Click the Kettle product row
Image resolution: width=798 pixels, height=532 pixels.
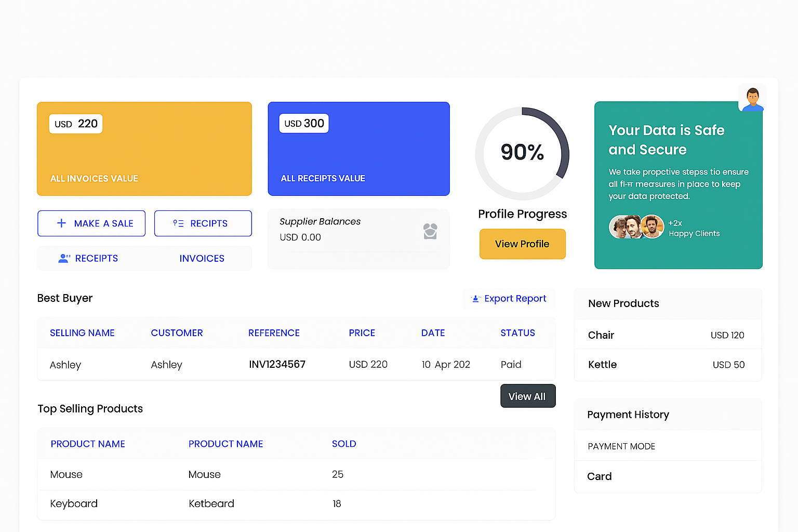[x=668, y=364]
